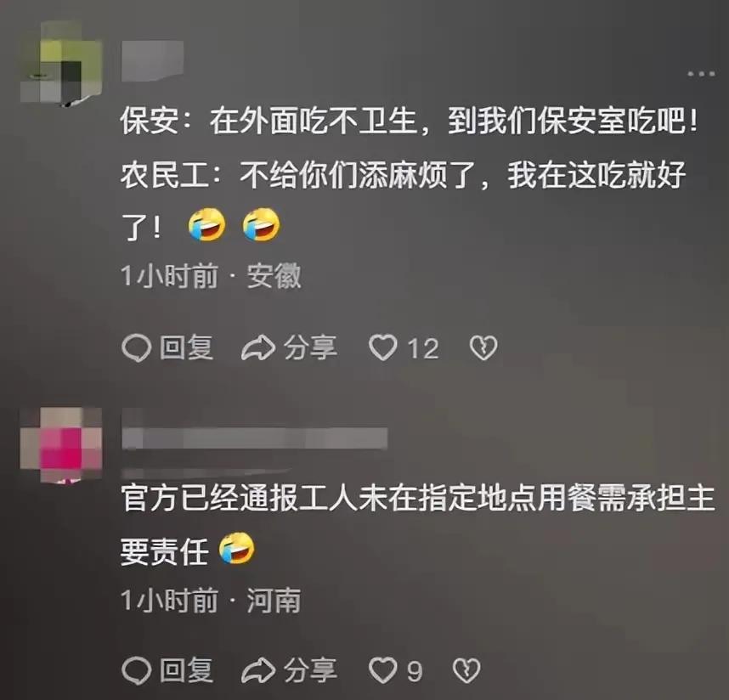Tap 分享 text under the second comment

pos(311,670)
